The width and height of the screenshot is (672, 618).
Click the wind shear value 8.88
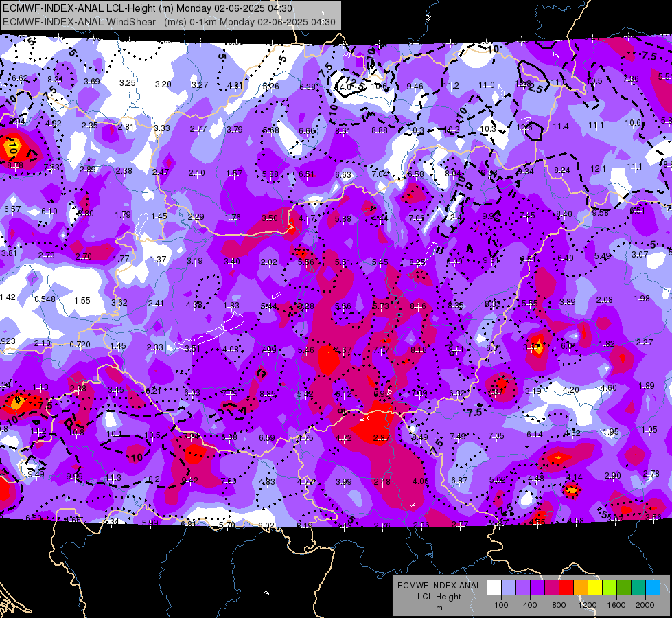pyautogui.click(x=380, y=130)
